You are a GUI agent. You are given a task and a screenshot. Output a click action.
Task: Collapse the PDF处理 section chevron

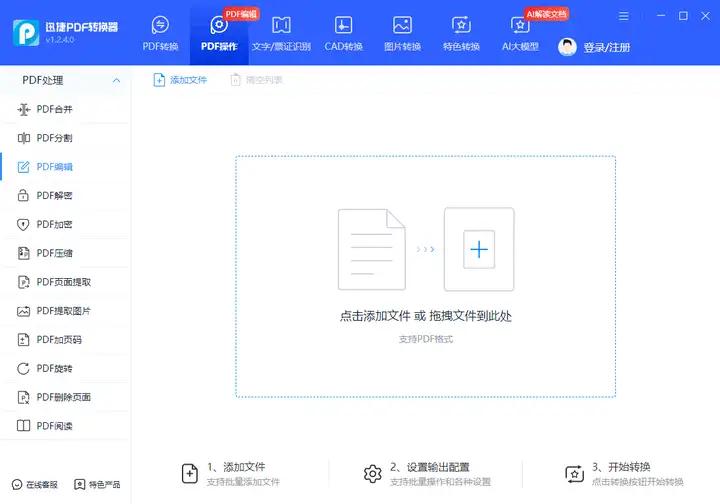click(x=116, y=80)
